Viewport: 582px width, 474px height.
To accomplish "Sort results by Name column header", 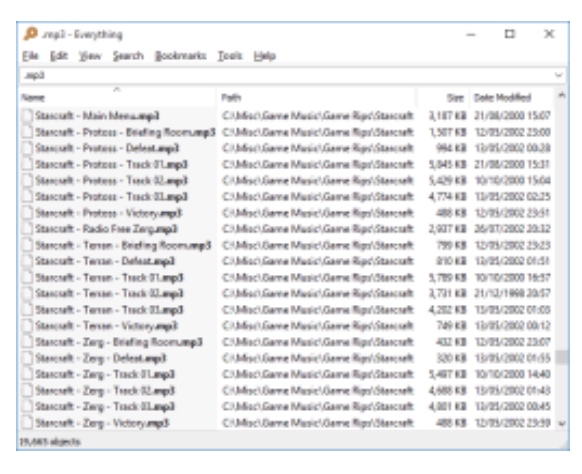I will pyautogui.click(x=117, y=98).
